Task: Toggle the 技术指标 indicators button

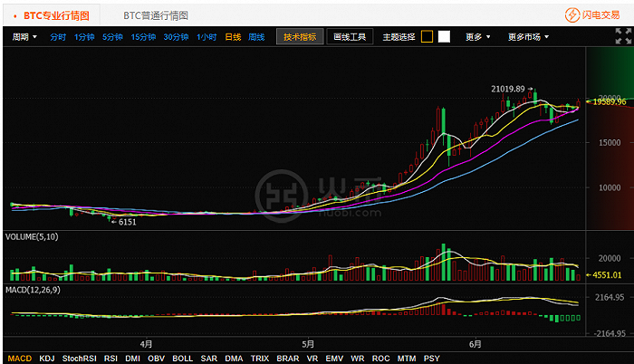Action: (x=300, y=37)
